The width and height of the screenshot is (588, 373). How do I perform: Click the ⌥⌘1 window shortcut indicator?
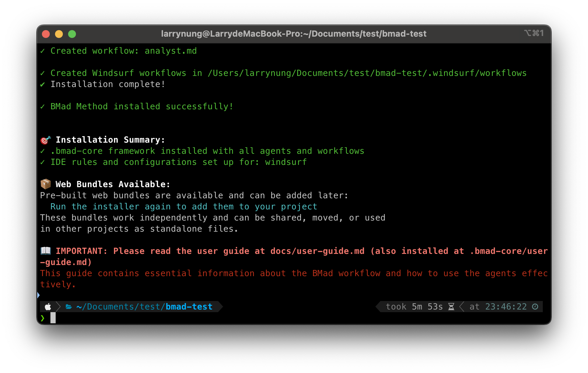(534, 33)
